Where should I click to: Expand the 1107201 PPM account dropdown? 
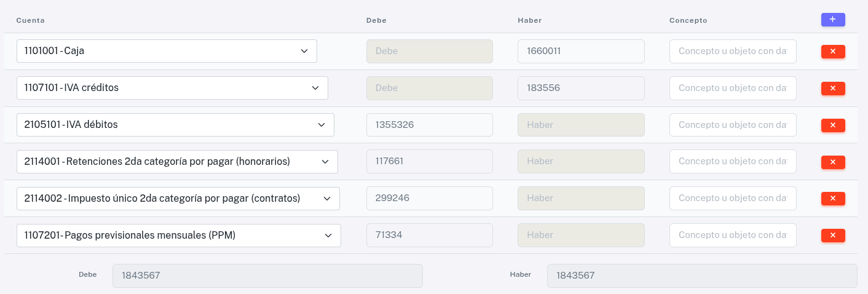(x=179, y=235)
